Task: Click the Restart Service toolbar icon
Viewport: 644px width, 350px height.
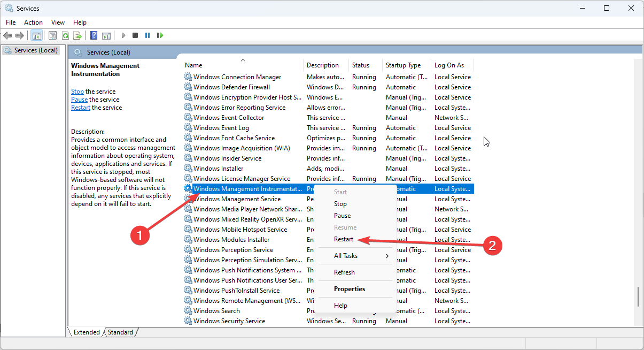Action: 160,35
